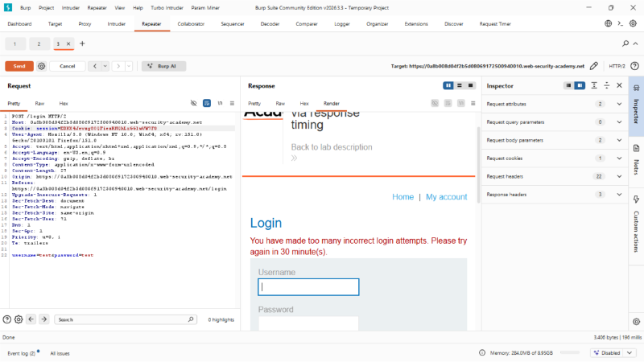
Task: Open Repeater request settings gear
Action: (x=42, y=66)
